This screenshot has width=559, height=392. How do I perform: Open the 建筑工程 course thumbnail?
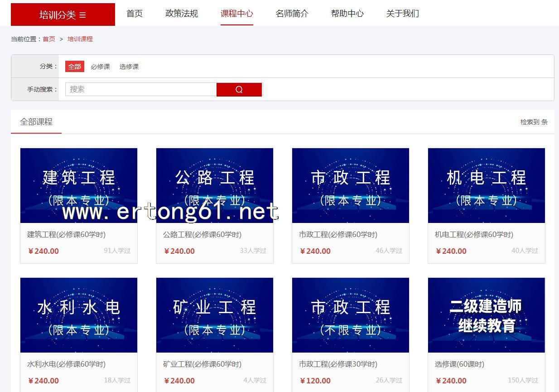79,185
